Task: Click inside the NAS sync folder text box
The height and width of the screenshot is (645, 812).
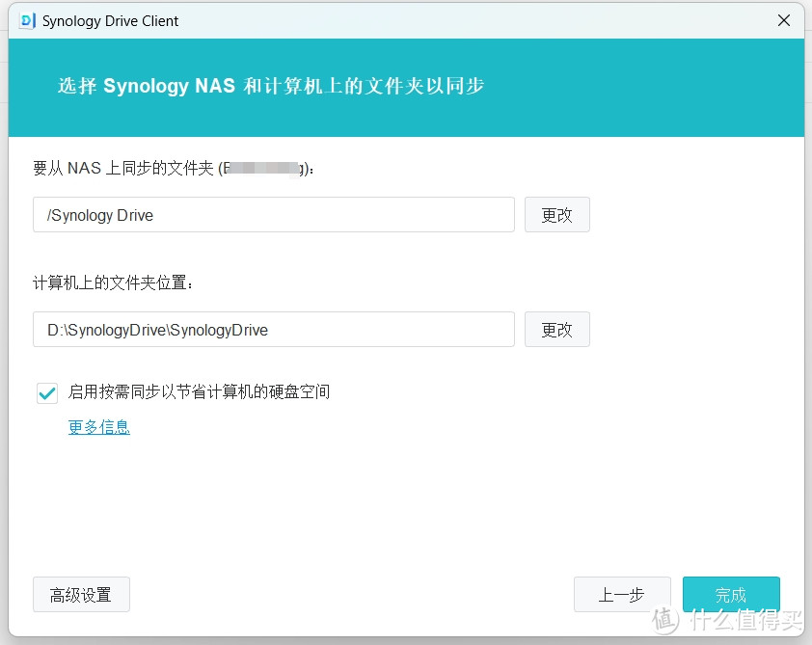Action: tap(273, 215)
